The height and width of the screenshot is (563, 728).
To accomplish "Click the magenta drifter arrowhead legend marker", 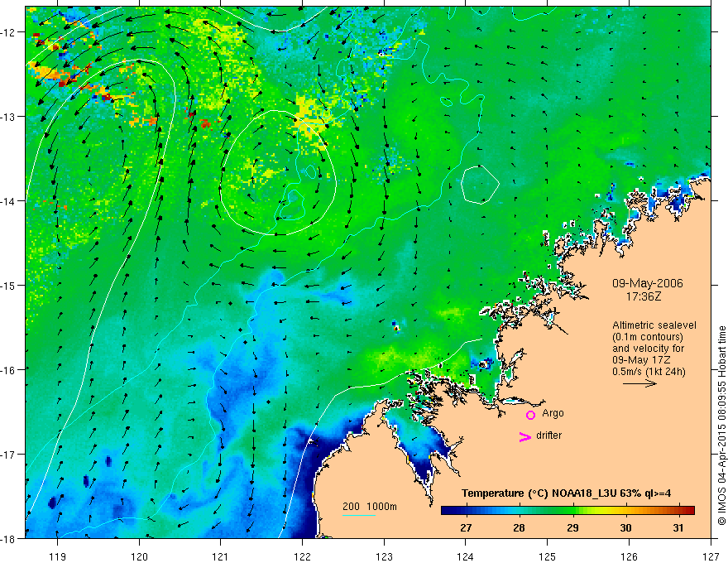I will pyautogui.click(x=524, y=436).
